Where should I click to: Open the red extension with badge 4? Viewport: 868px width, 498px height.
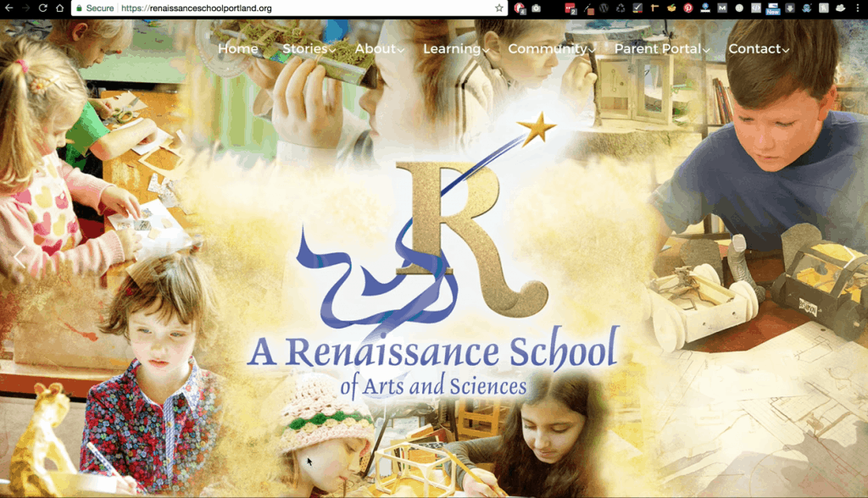[x=520, y=8]
